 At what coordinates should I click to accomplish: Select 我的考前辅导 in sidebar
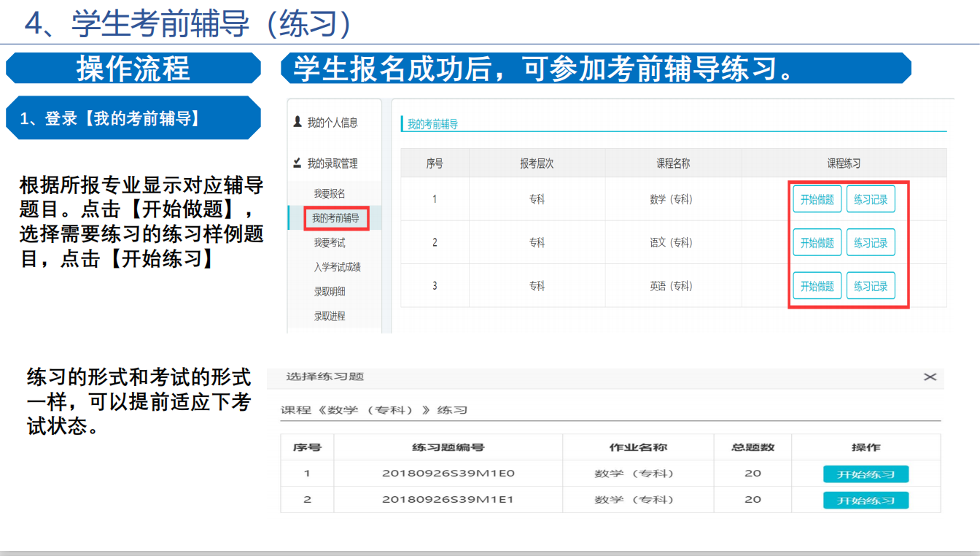(335, 217)
